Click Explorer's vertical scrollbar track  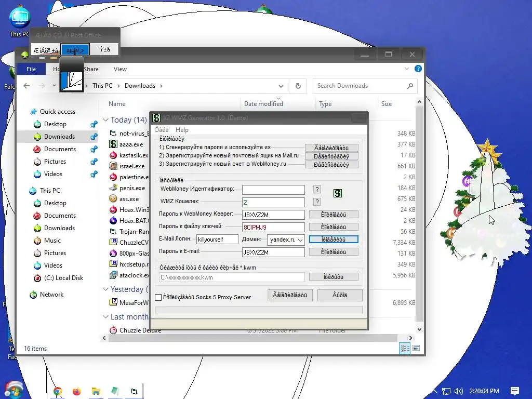[x=419, y=214]
